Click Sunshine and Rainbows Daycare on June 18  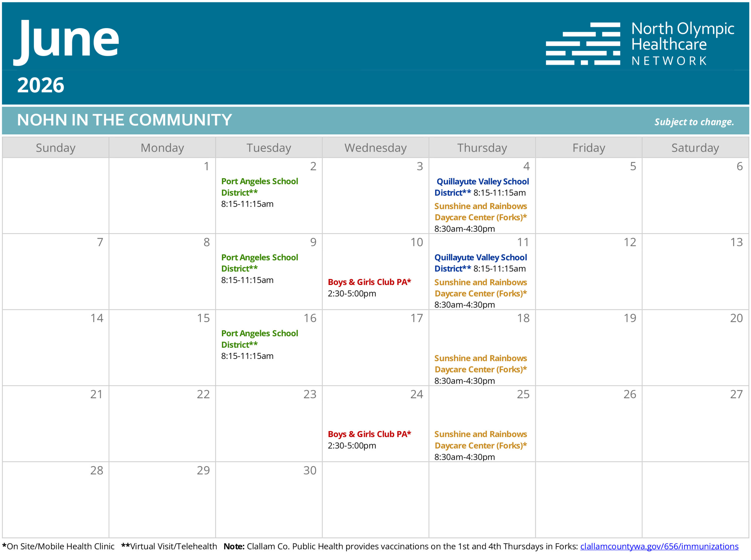click(x=481, y=364)
